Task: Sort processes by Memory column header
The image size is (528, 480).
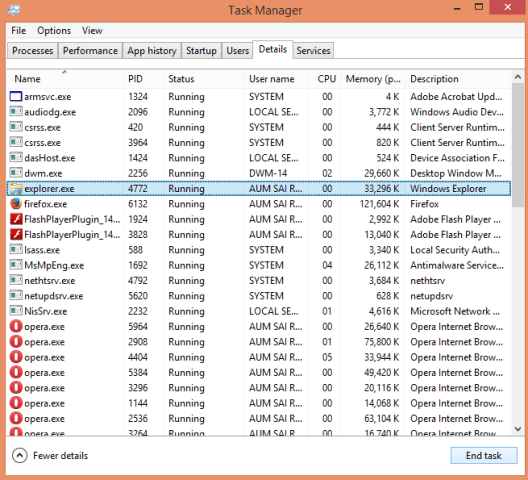Action: tap(373, 79)
